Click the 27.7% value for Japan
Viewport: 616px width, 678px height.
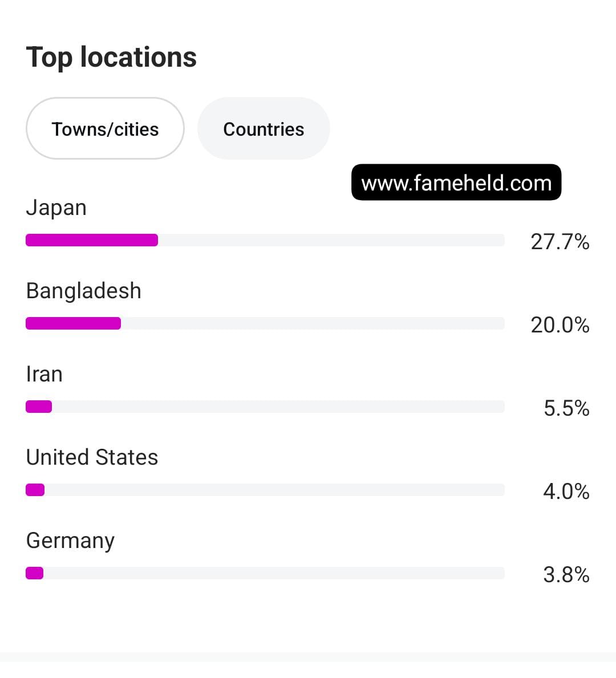pyautogui.click(x=560, y=241)
